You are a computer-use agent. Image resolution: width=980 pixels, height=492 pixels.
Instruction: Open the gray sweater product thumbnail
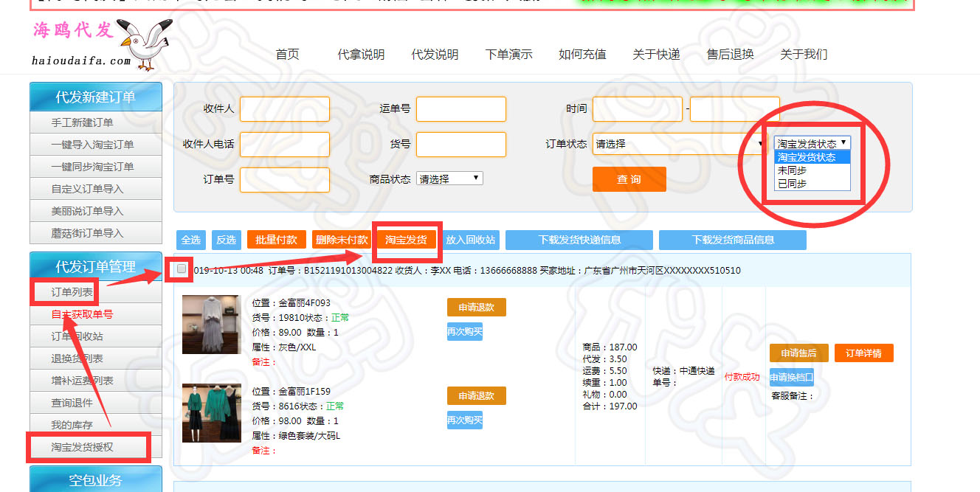[x=211, y=325]
